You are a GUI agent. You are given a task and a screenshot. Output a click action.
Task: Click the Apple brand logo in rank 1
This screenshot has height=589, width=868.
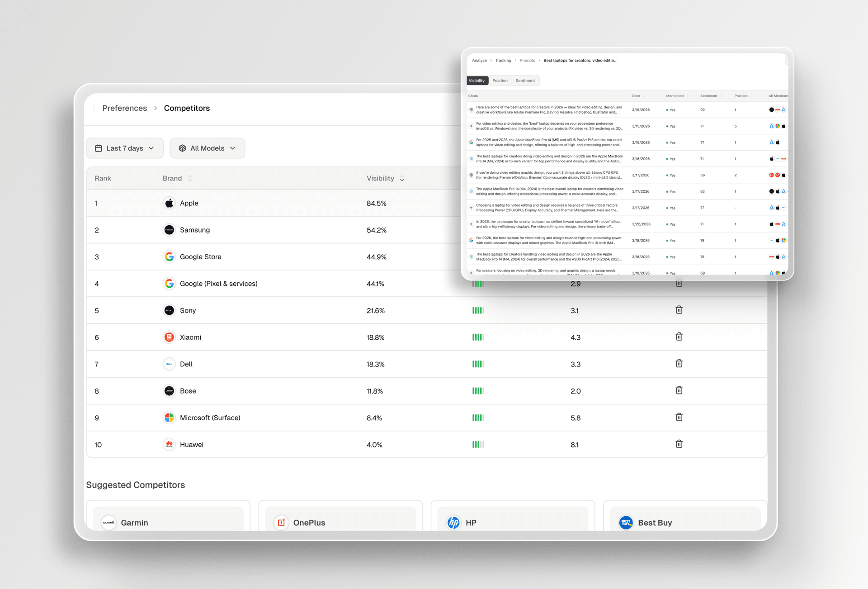[169, 203]
